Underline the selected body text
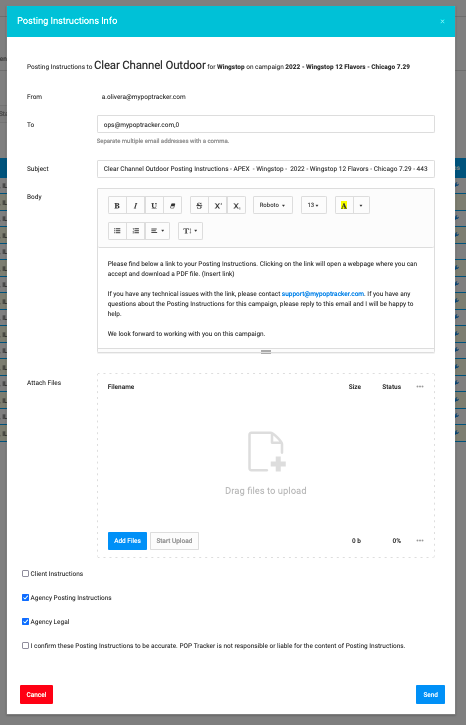 pos(154,205)
